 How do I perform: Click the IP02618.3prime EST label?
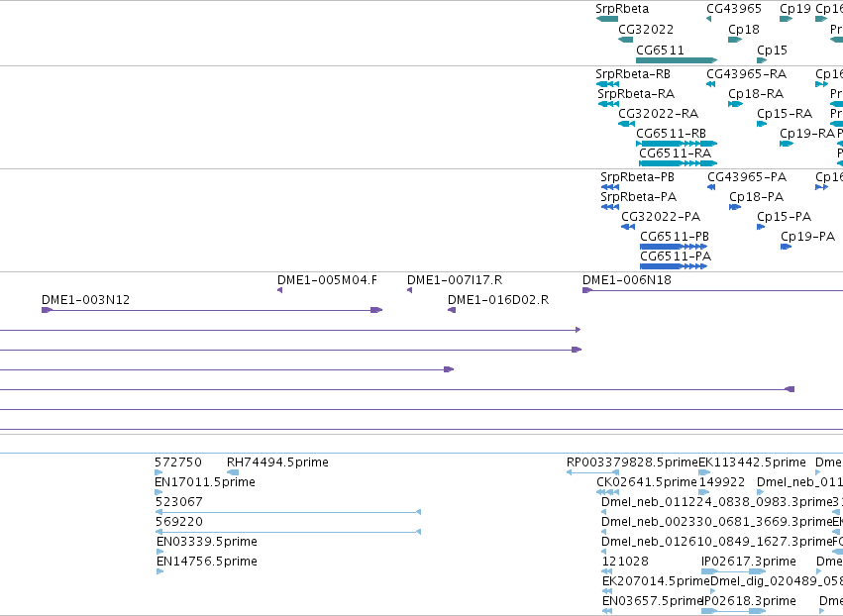point(749,601)
